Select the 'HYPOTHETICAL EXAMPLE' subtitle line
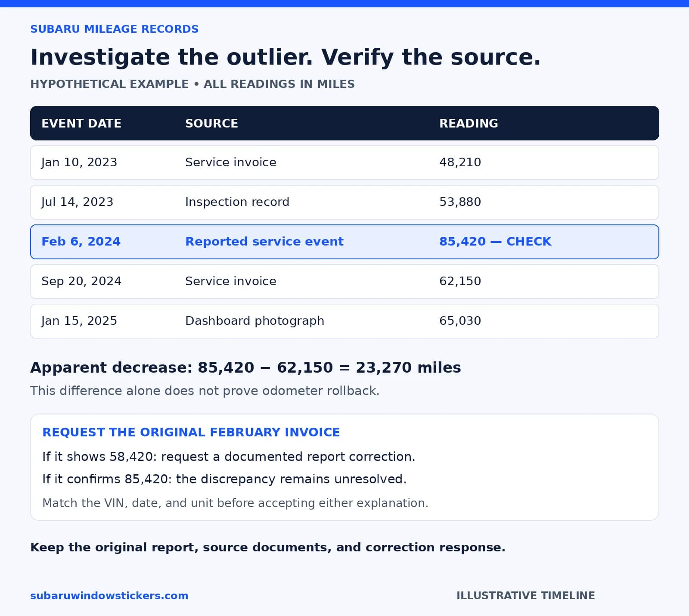 [192, 84]
